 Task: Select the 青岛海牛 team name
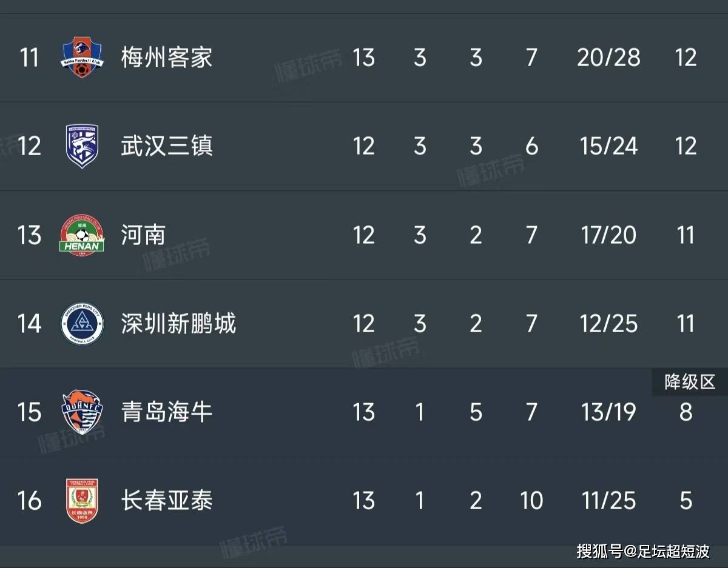166,412
